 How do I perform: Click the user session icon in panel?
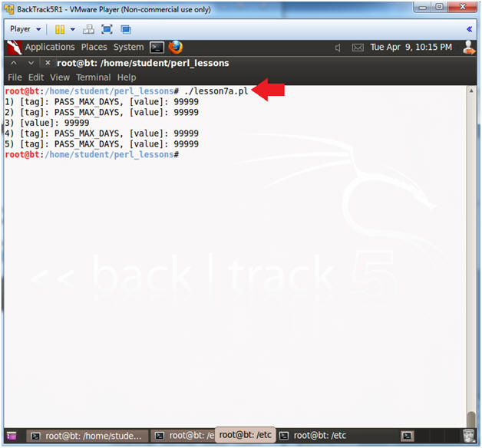point(469,48)
